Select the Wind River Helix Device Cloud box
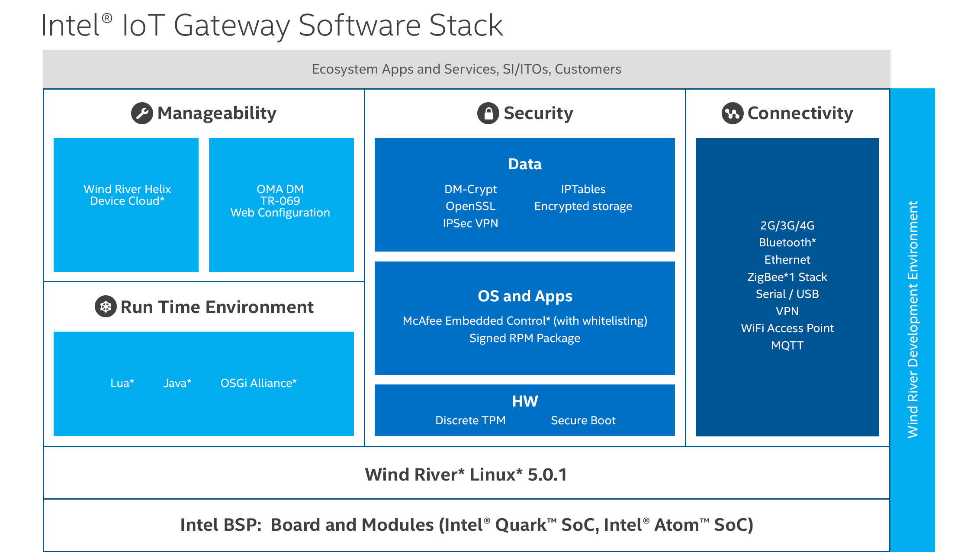The image size is (980, 552). pos(126,204)
